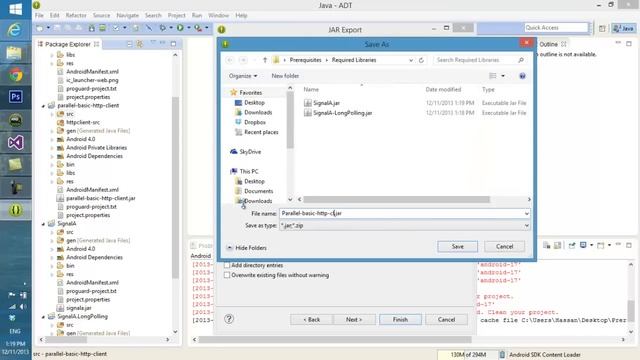
Task: Open the Project menu
Action: tap(176, 16)
